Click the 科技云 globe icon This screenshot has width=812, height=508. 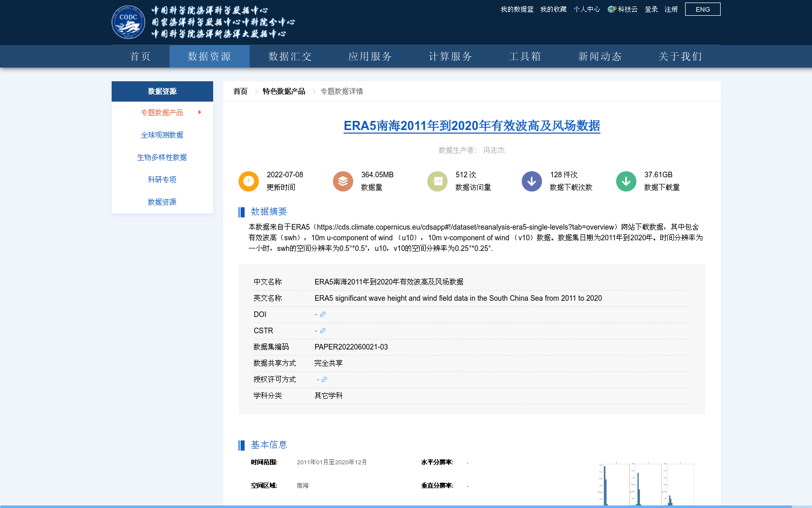(611, 9)
